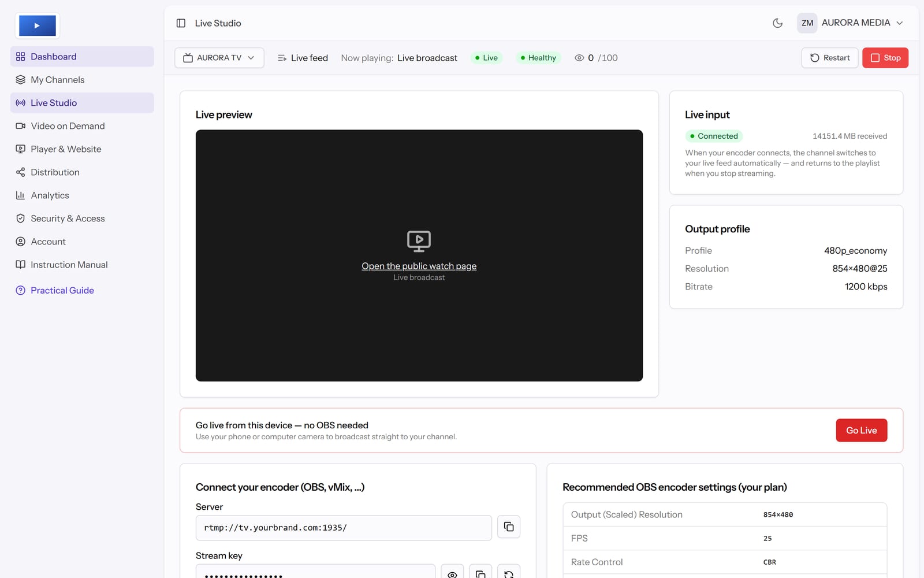Collapse the sidebar with the panel icon
The height and width of the screenshot is (578, 924).
[181, 23]
